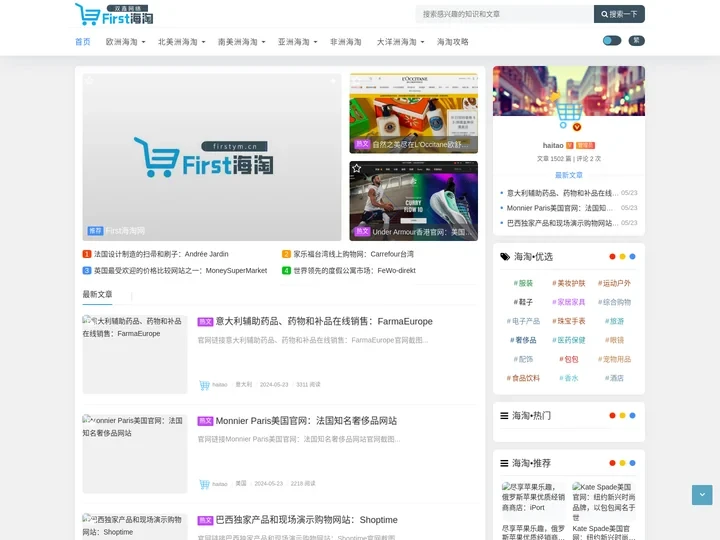The image size is (720, 540).
Task: Open the iPort recommended article thumbnail
Action: pos(534,501)
